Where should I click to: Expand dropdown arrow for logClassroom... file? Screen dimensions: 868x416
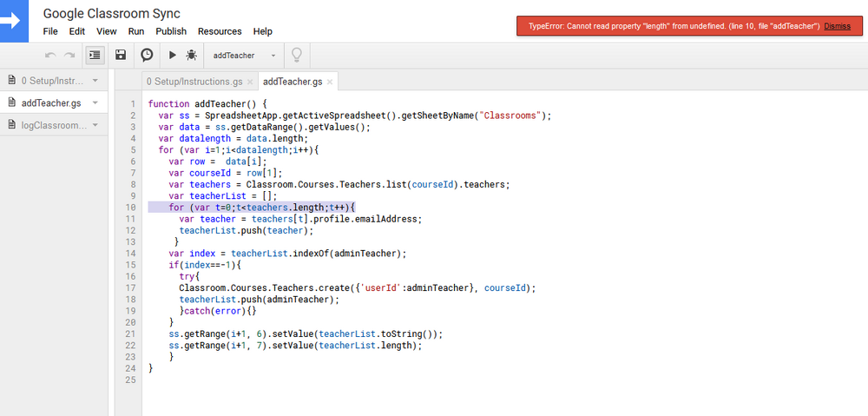pos(95,125)
